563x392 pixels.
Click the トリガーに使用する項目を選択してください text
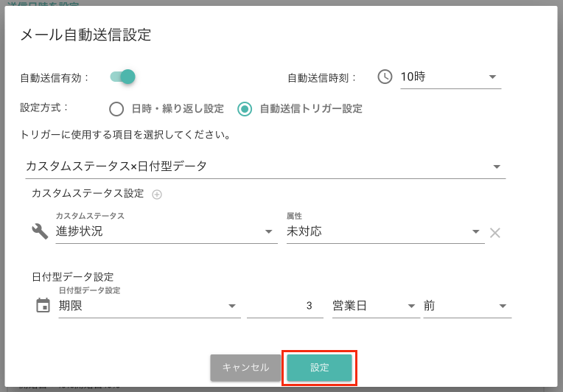(x=125, y=135)
